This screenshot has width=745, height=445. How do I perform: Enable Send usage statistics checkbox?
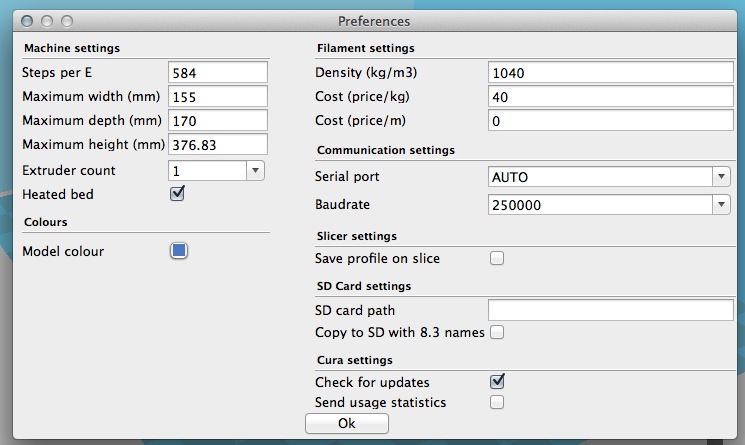pyautogui.click(x=496, y=403)
